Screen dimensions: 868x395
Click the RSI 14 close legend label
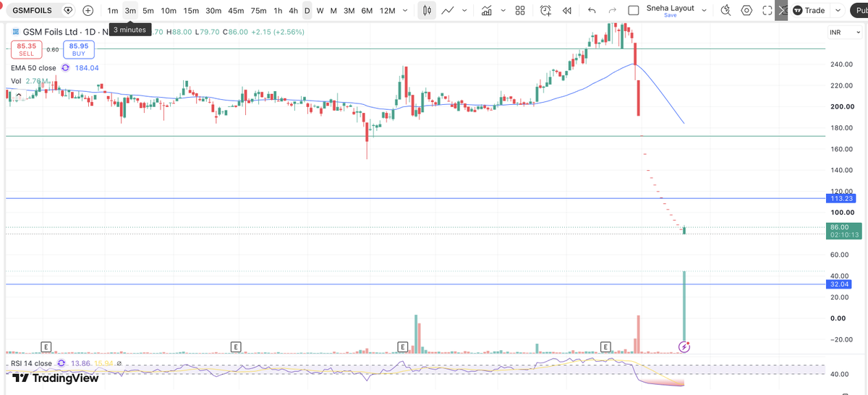31,363
